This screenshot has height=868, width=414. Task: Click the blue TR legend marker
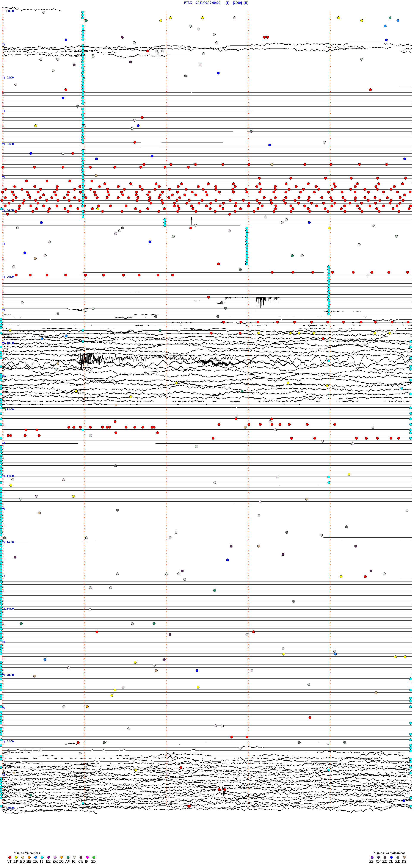pyautogui.click(x=36, y=857)
